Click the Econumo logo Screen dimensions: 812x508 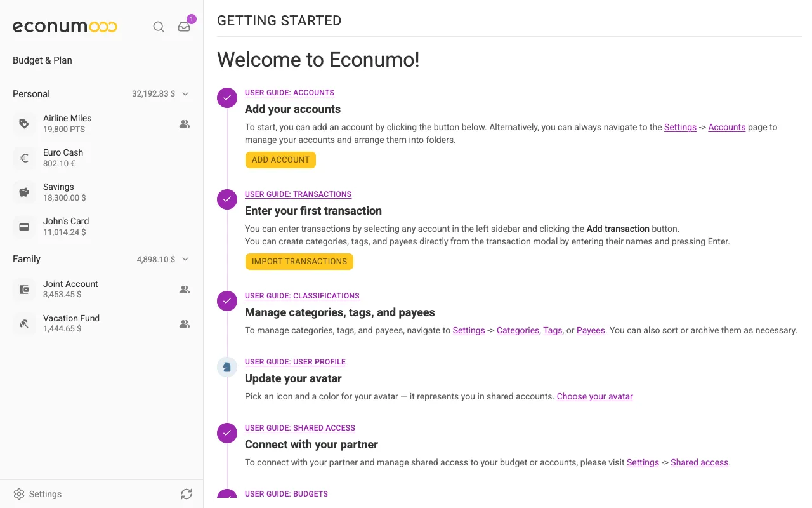[x=65, y=27]
